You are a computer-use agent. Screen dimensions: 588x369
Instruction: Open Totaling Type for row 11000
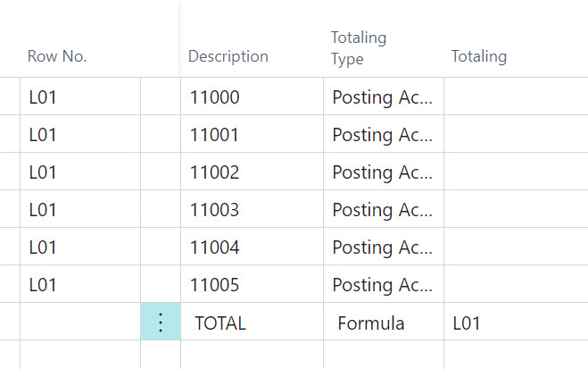point(383,97)
